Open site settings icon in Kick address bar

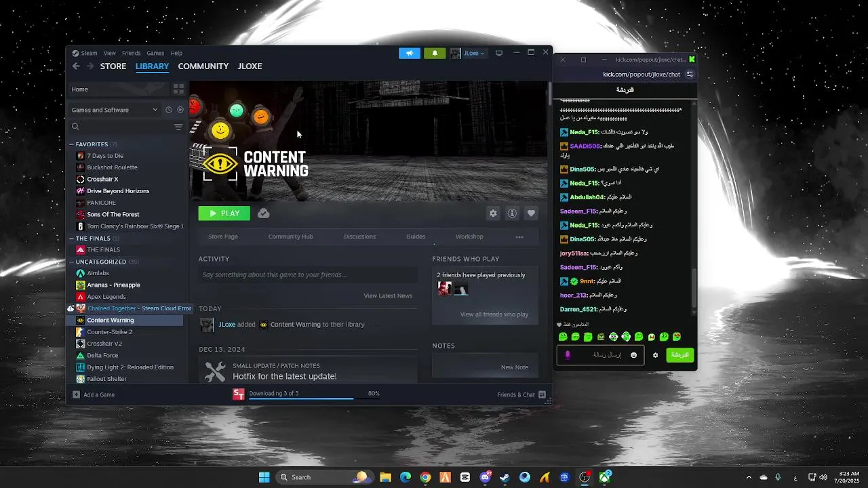(x=690, y=75)
